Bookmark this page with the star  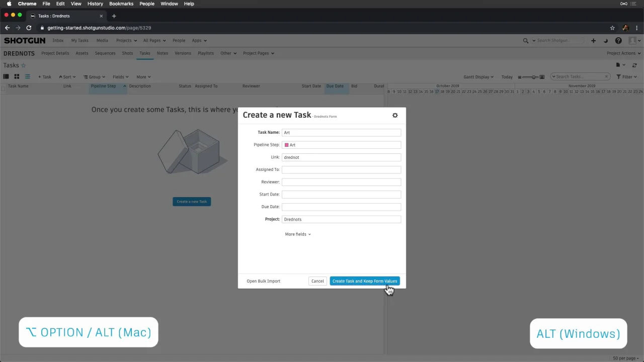point(612,28)
